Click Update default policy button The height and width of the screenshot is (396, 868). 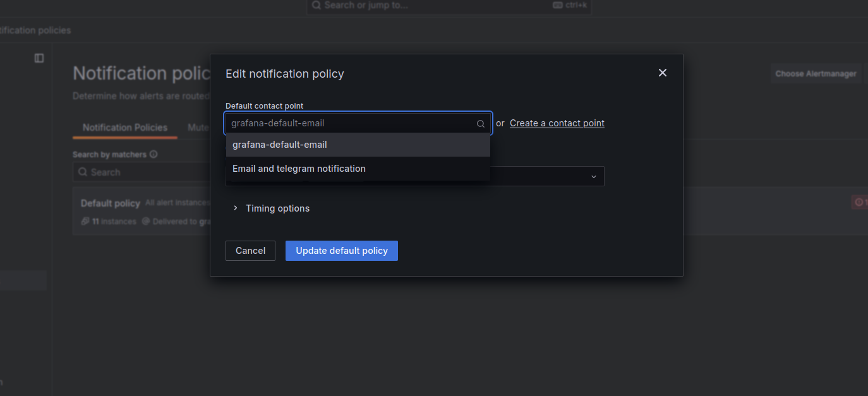342,251
